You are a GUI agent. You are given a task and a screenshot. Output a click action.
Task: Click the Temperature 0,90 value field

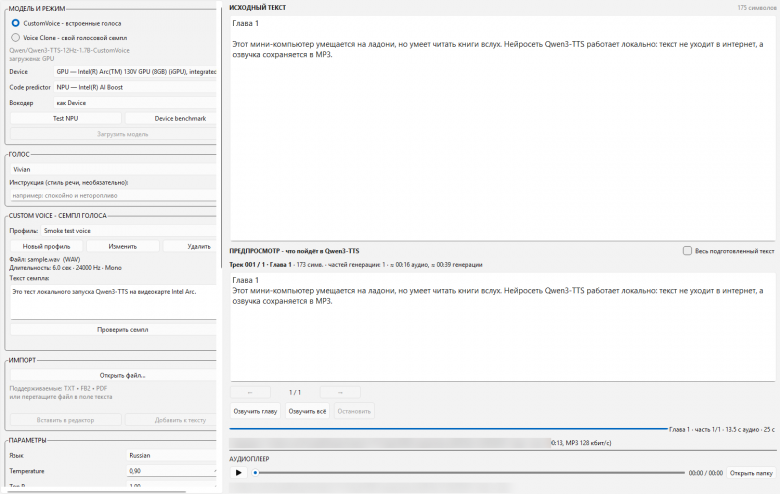tap(172, 471)
